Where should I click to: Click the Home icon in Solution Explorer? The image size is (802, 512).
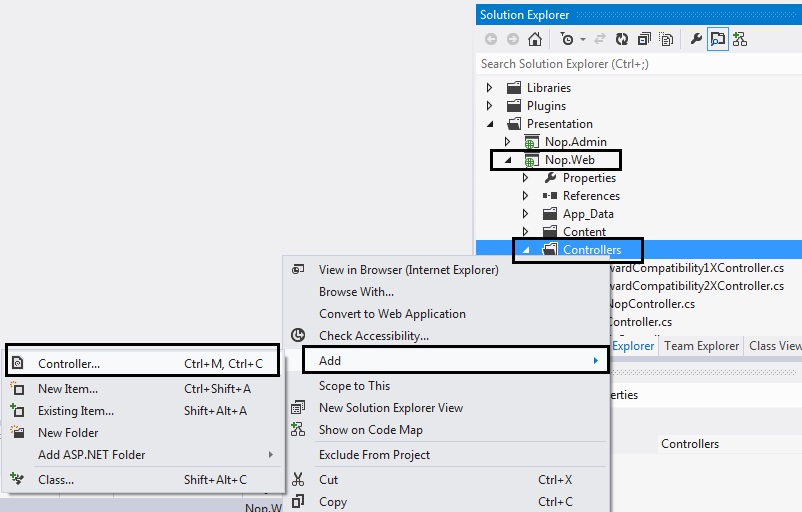tap(535, 40)
